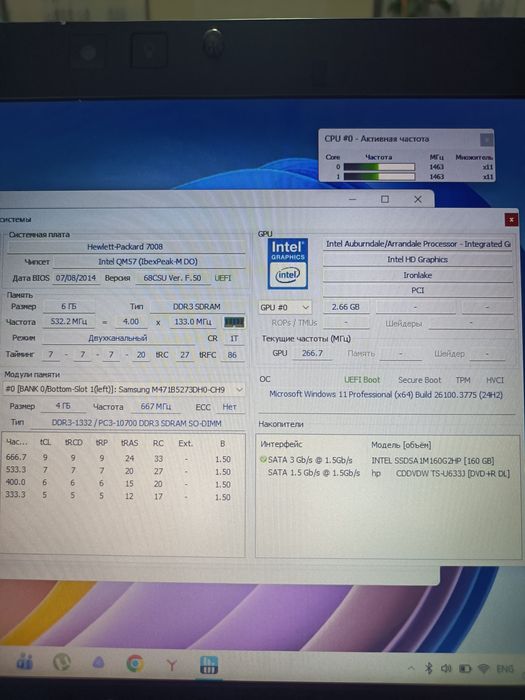
Task: Select the Hewlett-Packard 7008 motherboard field
Action: click(125, 246)
